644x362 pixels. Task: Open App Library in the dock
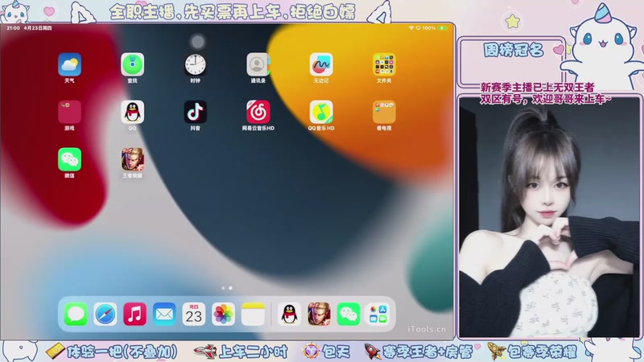378,315
